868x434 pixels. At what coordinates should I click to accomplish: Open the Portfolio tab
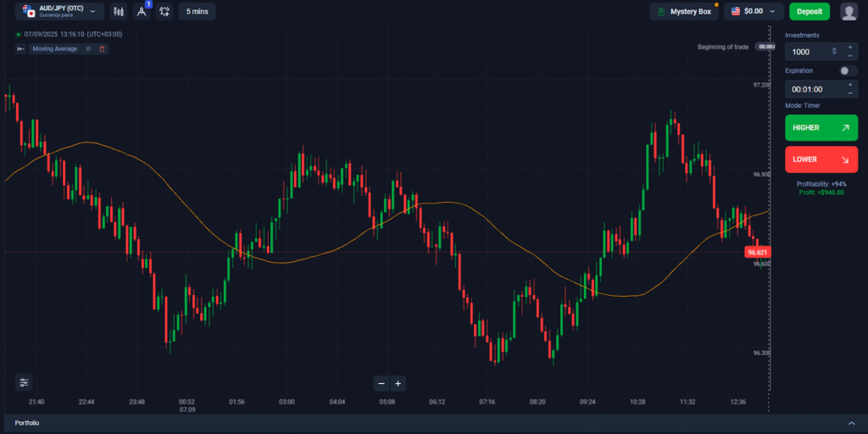(x=27, y=422)
